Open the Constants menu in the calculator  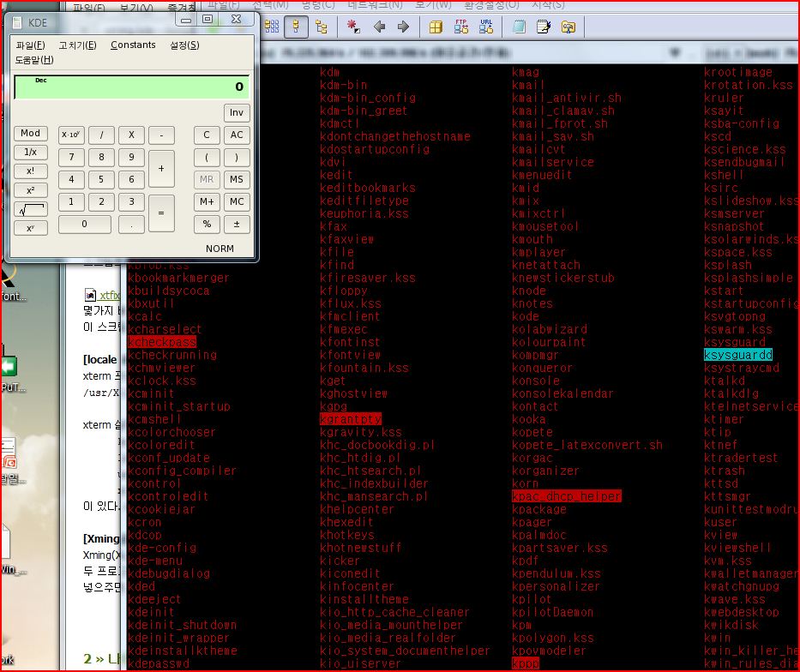[133, 45]
